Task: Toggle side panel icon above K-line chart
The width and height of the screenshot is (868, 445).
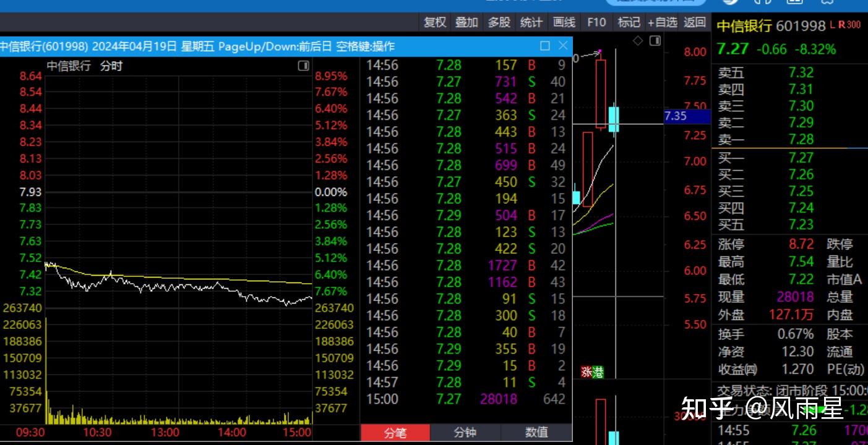Action: (x=655, y=41)
